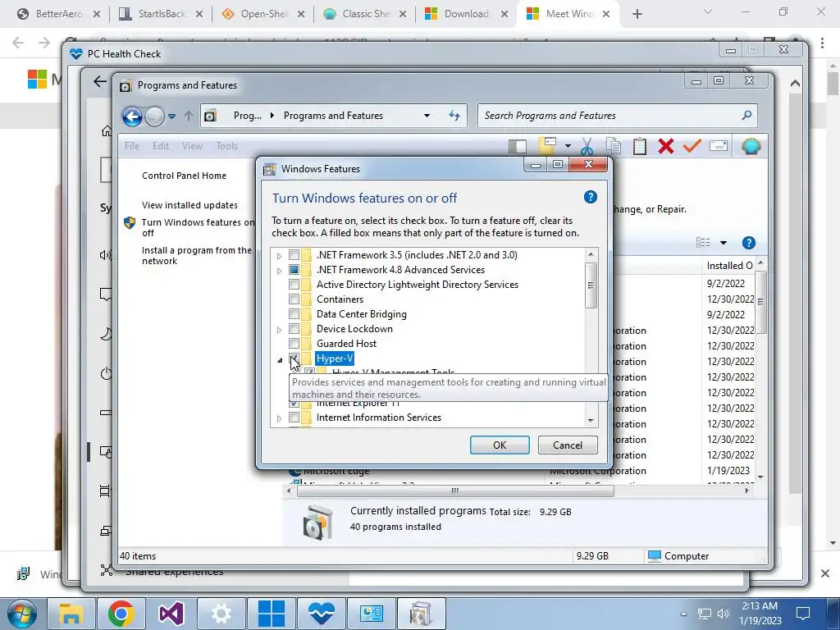Click the Windows Features scroll down arrow
The width and height of the screenshot is (840, 630).
pyautogui.click(x=591, y=421)
